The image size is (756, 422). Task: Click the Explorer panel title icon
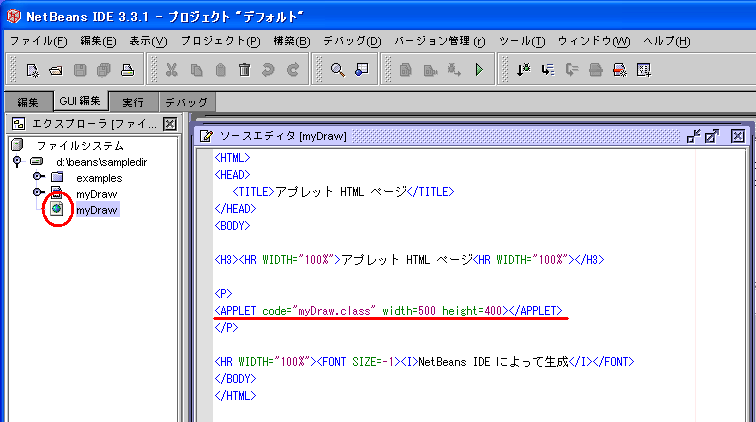(x=18, y=124)
